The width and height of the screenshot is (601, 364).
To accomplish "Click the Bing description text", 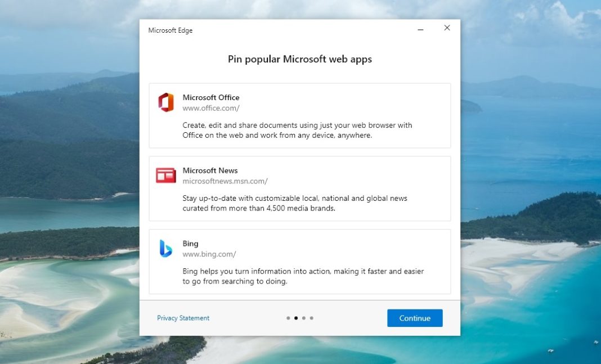I will pos(303,276).
